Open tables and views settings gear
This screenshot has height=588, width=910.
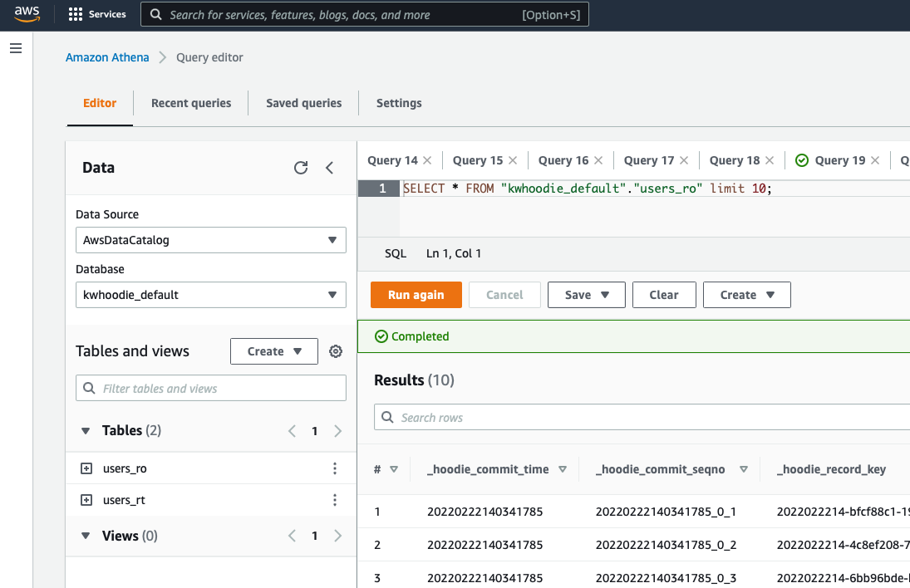coord(336,351)
